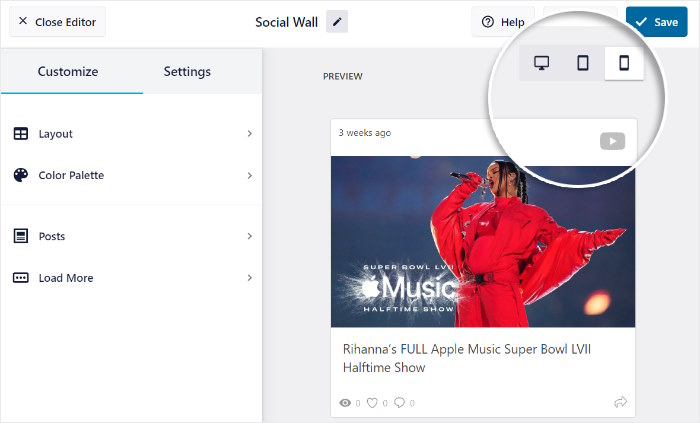Click the YouTube icon on the post card
Image resolution: width=700 pixels, height=423 pixels.
pyautogui.click(x=612, y=141)
